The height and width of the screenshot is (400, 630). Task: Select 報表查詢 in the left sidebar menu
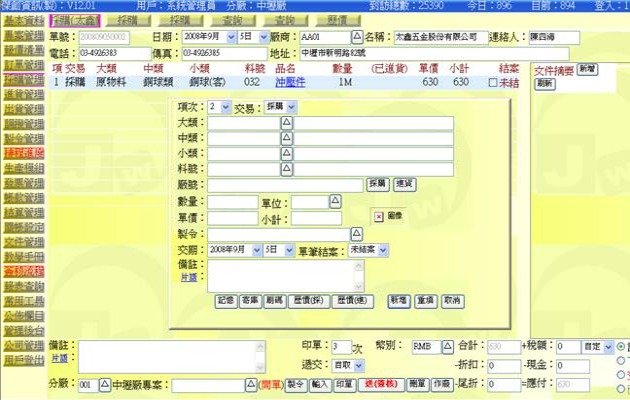coord(22,285)
